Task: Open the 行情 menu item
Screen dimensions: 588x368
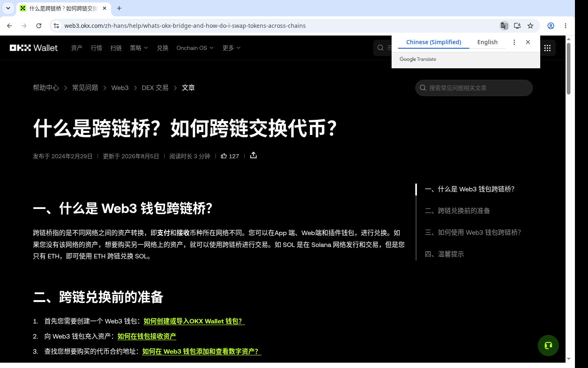Action: pyautogui.click(x=96, y=48)
